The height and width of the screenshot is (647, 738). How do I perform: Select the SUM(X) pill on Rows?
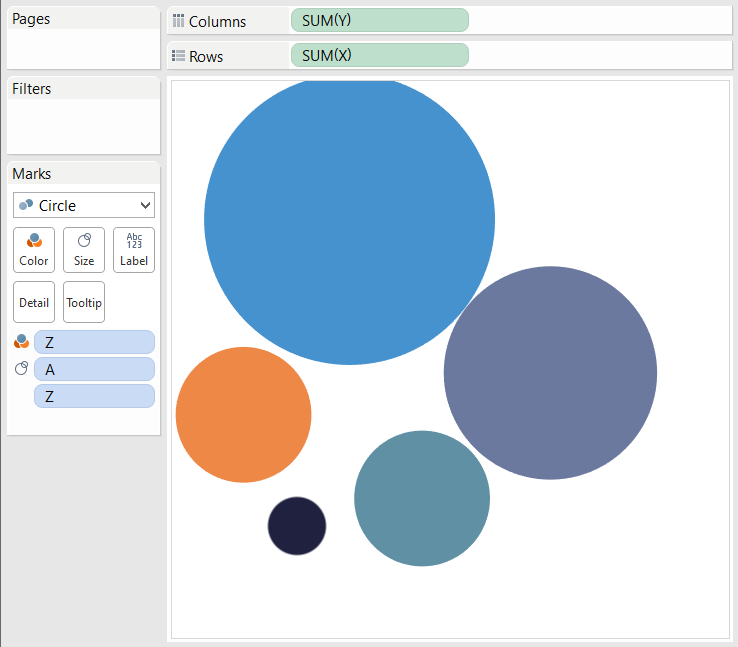pyautogui.click(x=380, y=55)
